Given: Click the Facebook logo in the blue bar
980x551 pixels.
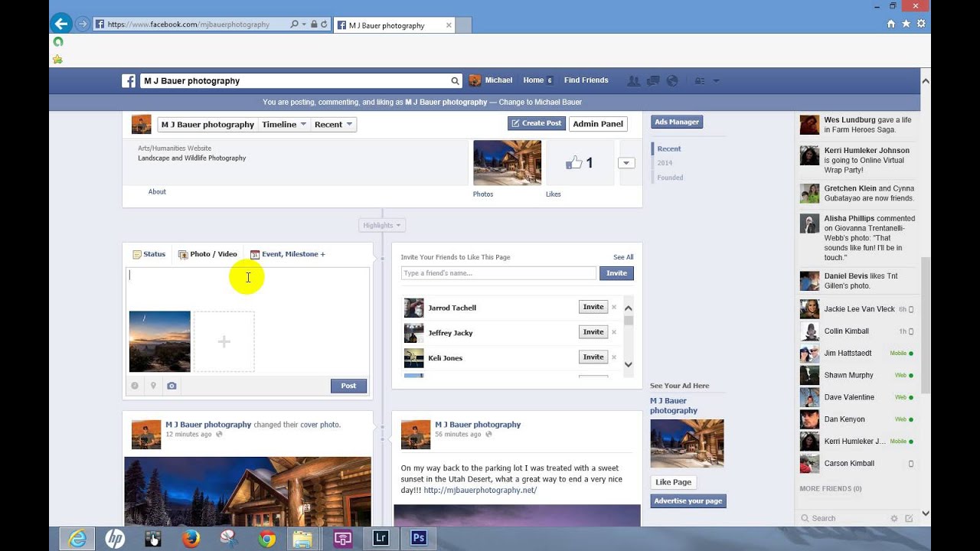Looking at the screenshot, I should pos(129,80).
